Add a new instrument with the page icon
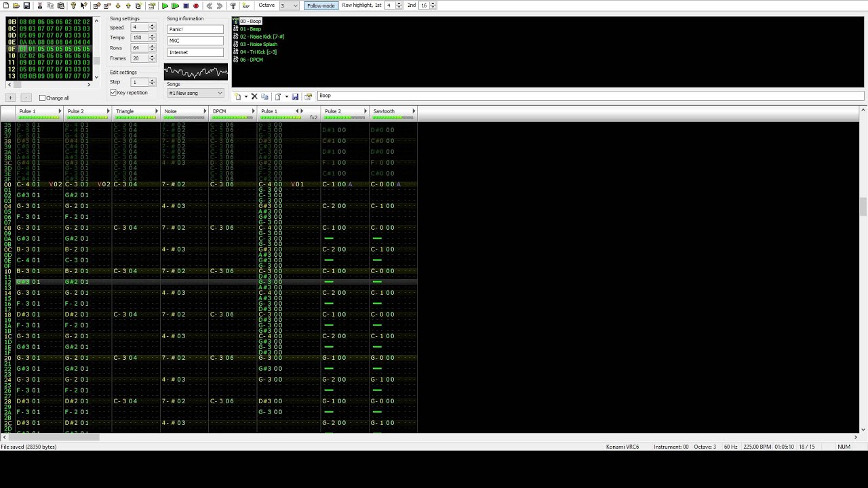This screenshot has width=868, height=488. point(237,96)
